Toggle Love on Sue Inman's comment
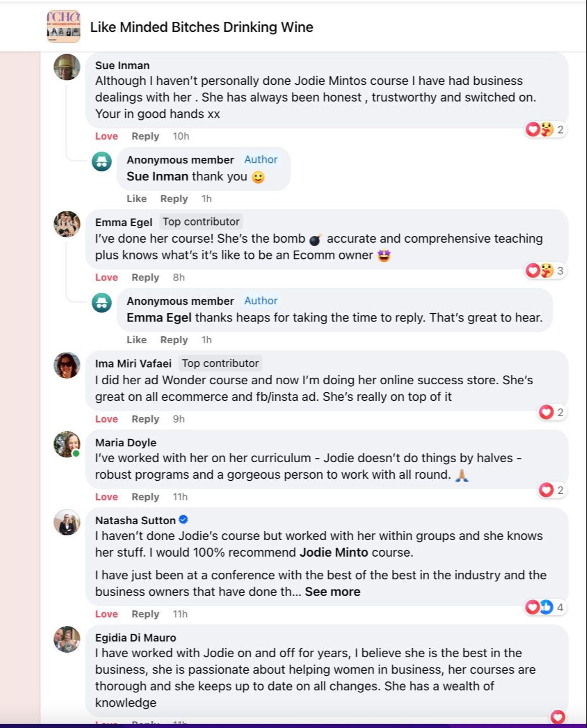587x728 pixels. coord(106,136)
